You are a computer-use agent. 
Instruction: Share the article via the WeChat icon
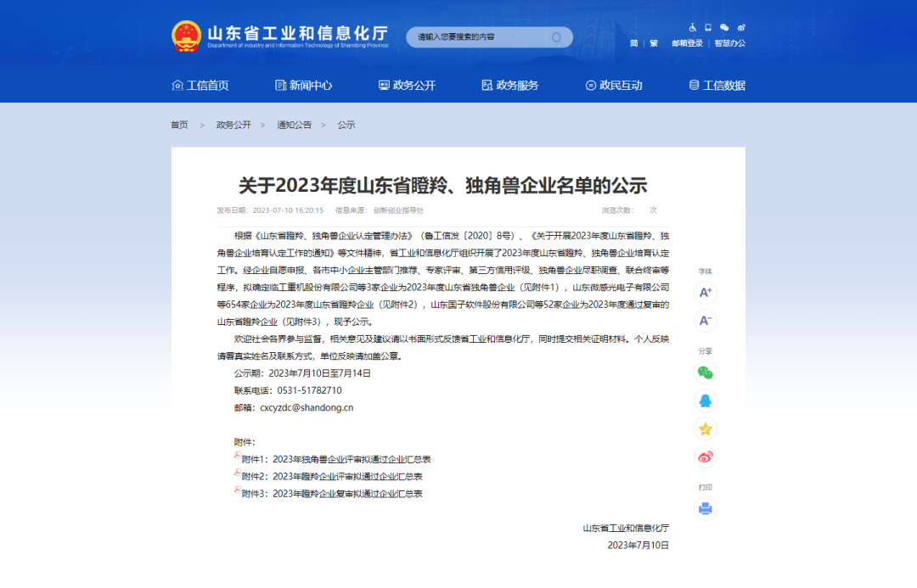(705, 372)
